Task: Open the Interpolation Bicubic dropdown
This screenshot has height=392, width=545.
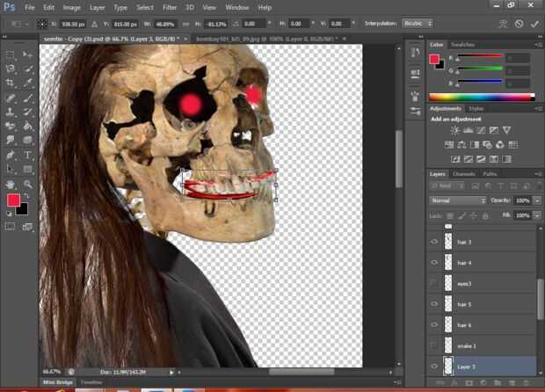Action: click(x=418, y=24)
